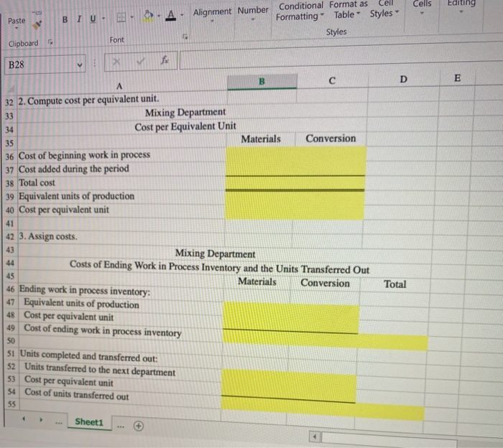
Task: Click the Name Box showing B28
Action: [x=40, y=65]
